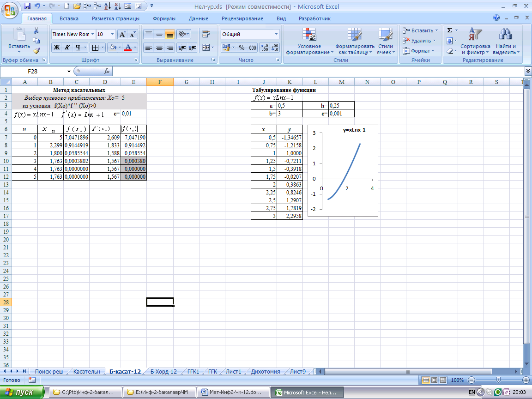Open the Name Box dropdown arrow
This screenshot has height=399, width=532.
[x=69, y=72]
